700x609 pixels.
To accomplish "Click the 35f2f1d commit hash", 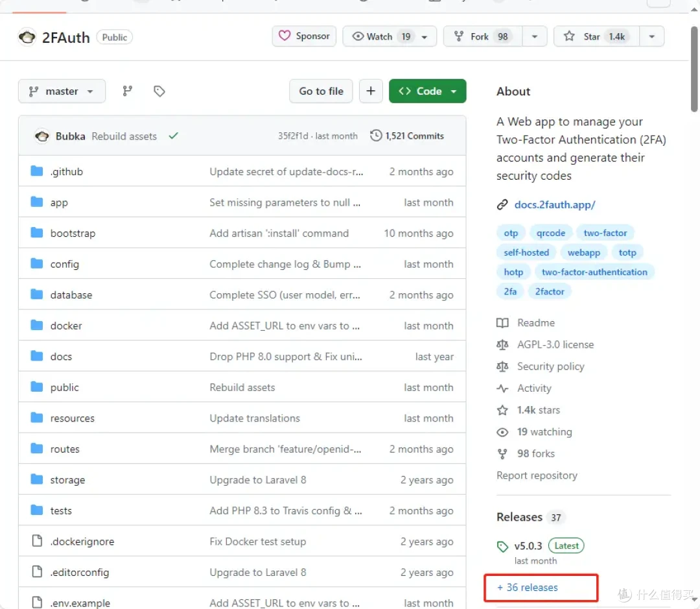I will (293, 136).
